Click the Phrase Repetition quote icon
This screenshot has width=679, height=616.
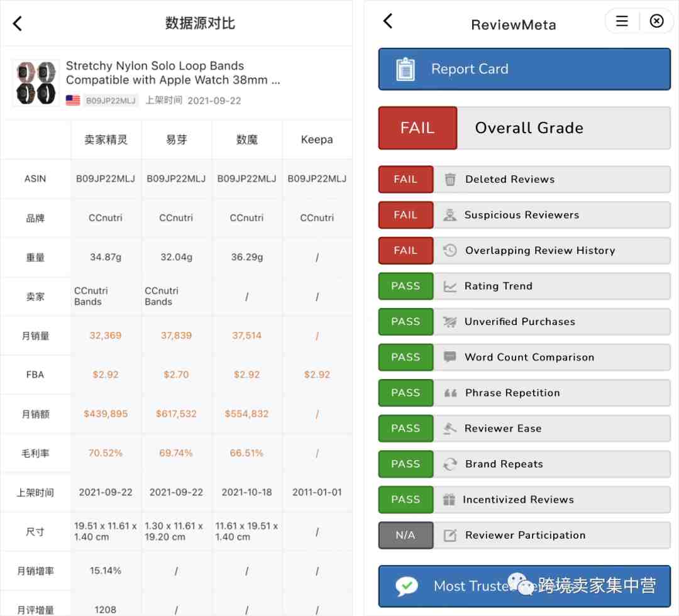450,393
